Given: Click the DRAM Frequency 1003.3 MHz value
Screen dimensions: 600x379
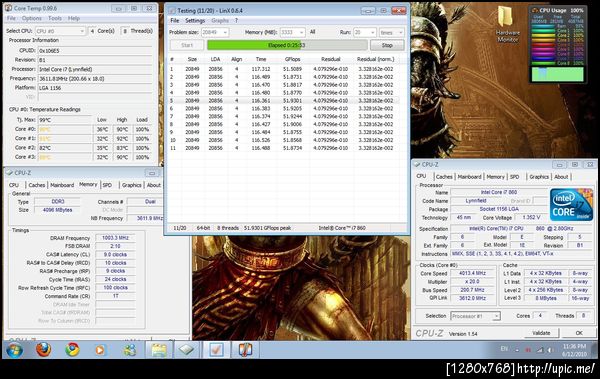Looking at the screenshot, I should (115, 238).
